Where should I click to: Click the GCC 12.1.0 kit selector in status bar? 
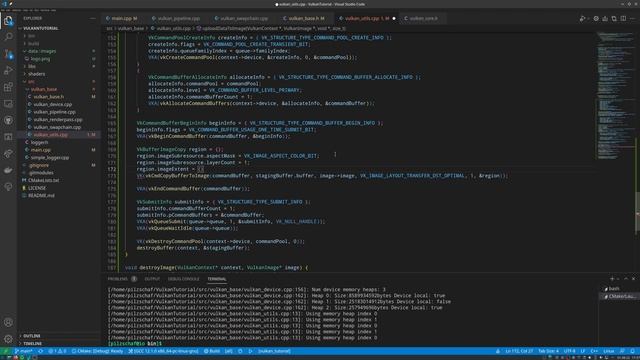[x=163, y=351]
